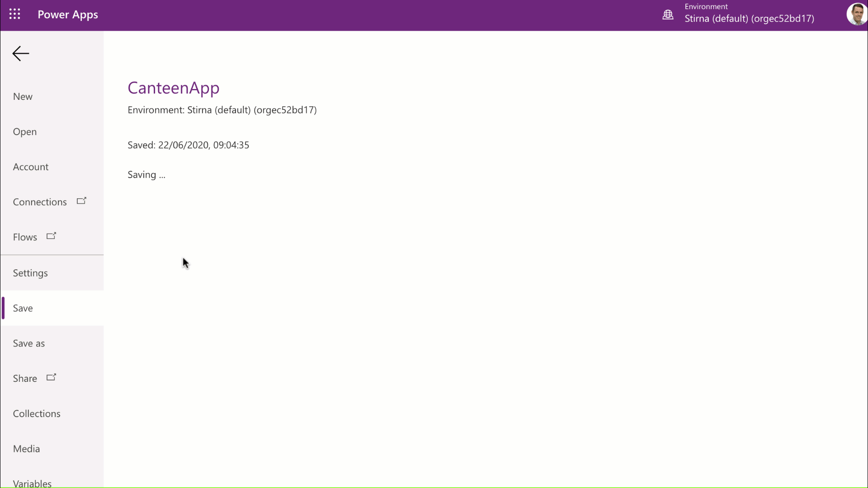Open Settings menu item
The height and width of the screenshot is (488, 868).
click(52, 273)
